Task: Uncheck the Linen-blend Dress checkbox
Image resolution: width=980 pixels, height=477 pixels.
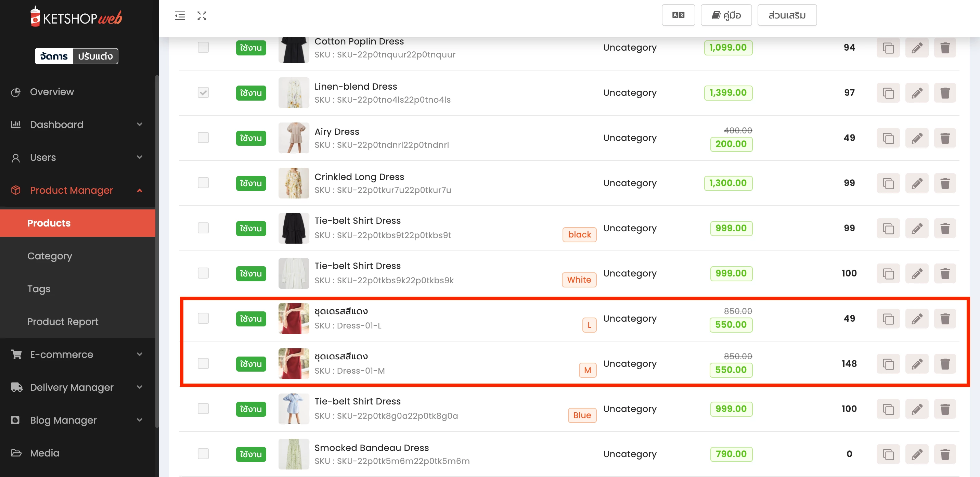Action: [x=203, y=92]
